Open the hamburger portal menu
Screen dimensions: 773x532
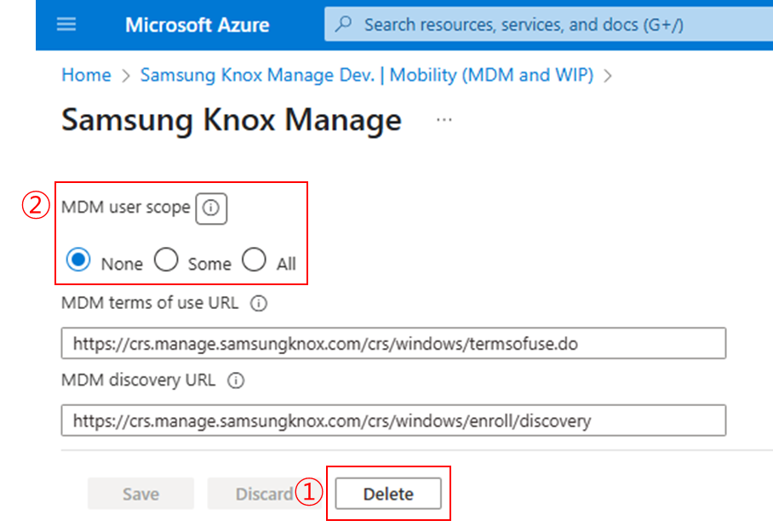coord(66,25)
